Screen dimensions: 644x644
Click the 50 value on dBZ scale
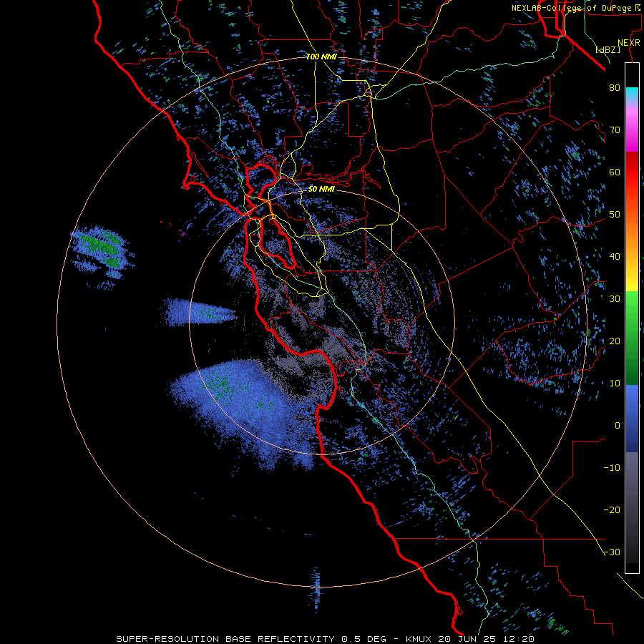click(615, 215)
